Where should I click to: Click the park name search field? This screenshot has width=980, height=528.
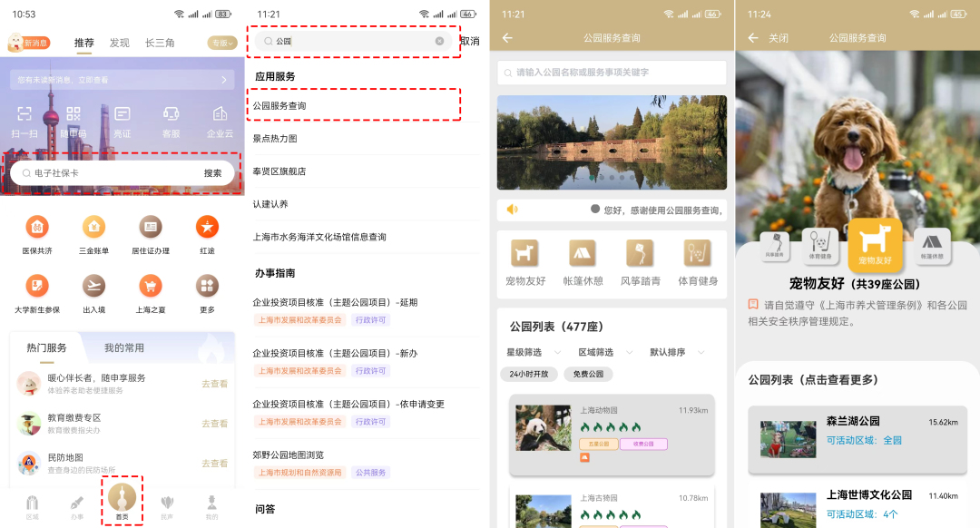click(x=612, y=73)
